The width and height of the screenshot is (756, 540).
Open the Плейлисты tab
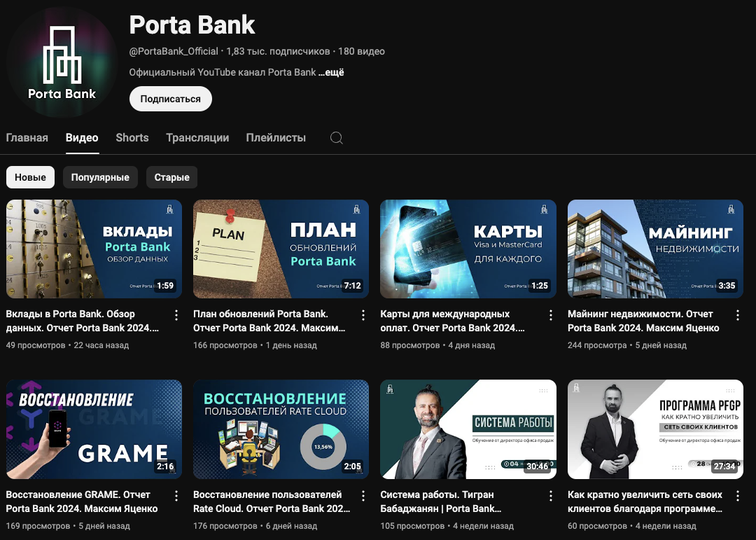(276, 138)
